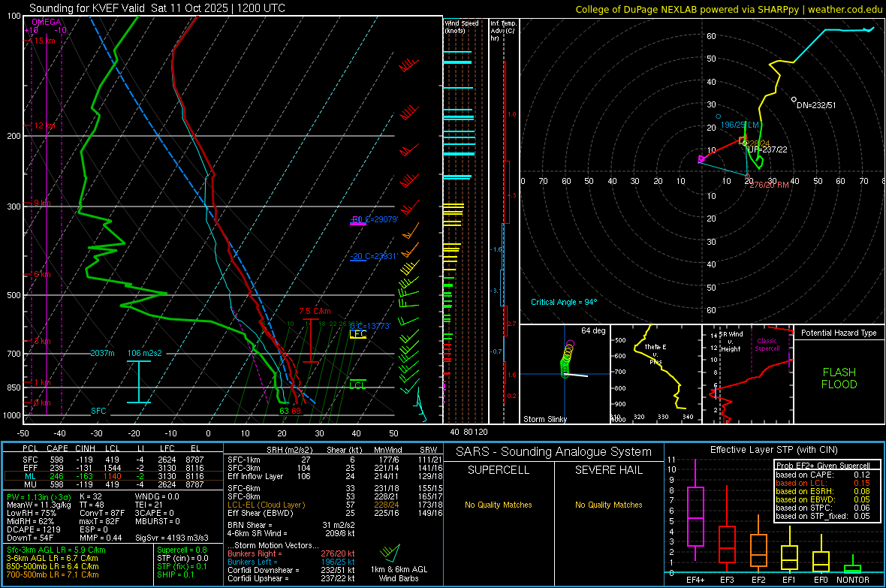Click the 'Wind Speed (knots)' panel header
The width and height of the screenshot is (886, 588).
click(462, 26)
